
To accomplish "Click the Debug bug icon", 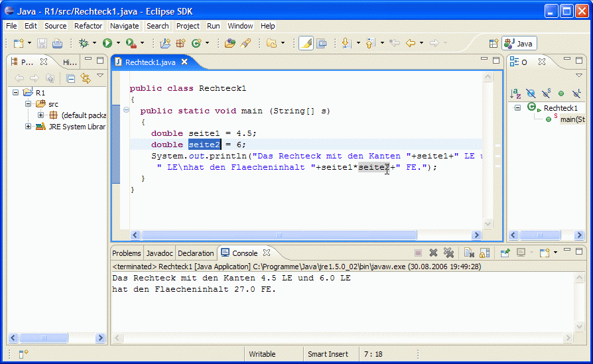I will tap(84, 43).
